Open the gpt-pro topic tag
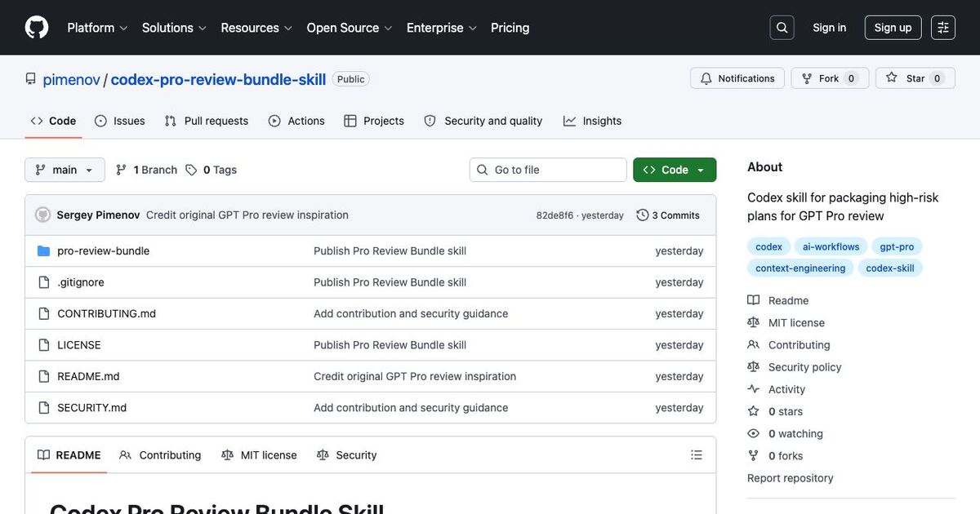 [897, 246]
